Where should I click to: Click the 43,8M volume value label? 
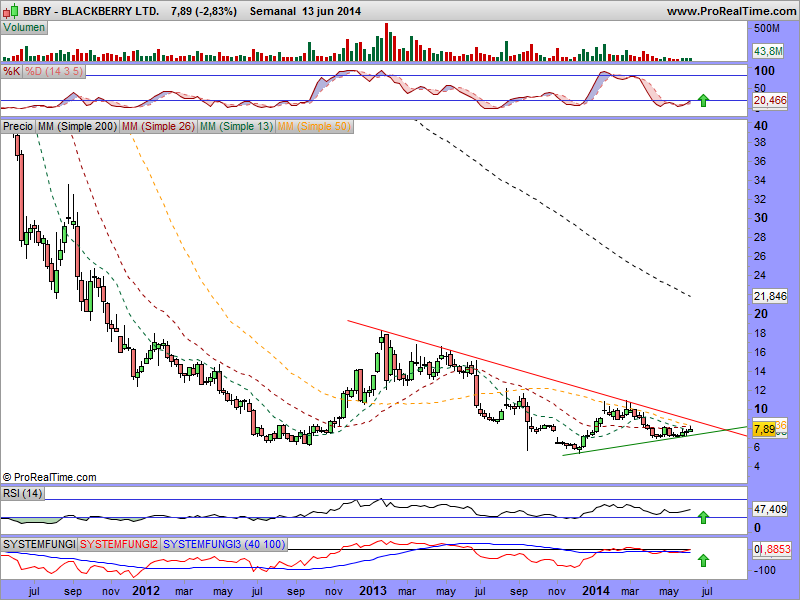[769, 51]
